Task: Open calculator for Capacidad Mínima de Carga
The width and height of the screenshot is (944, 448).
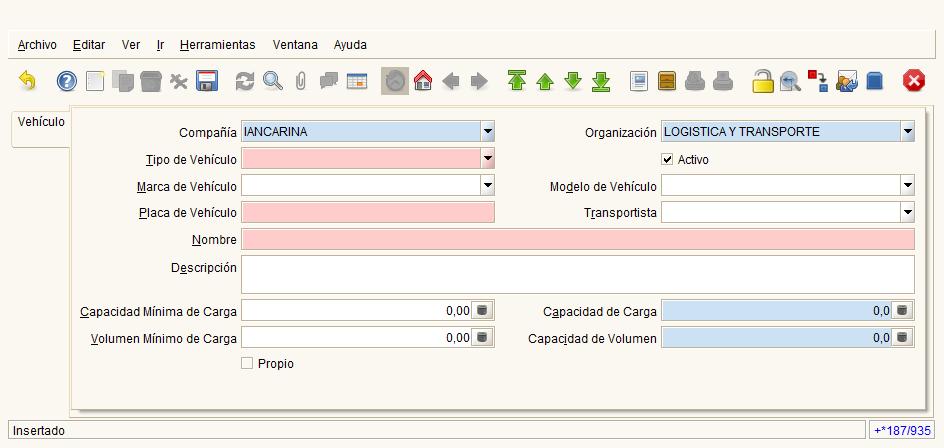Action: click(x=481, y=311)
